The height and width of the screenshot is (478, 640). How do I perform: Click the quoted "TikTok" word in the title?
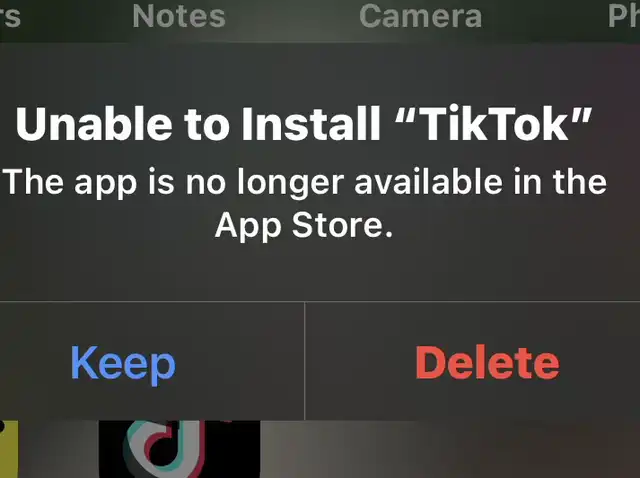pyautogui.click(x=493, y=124)
